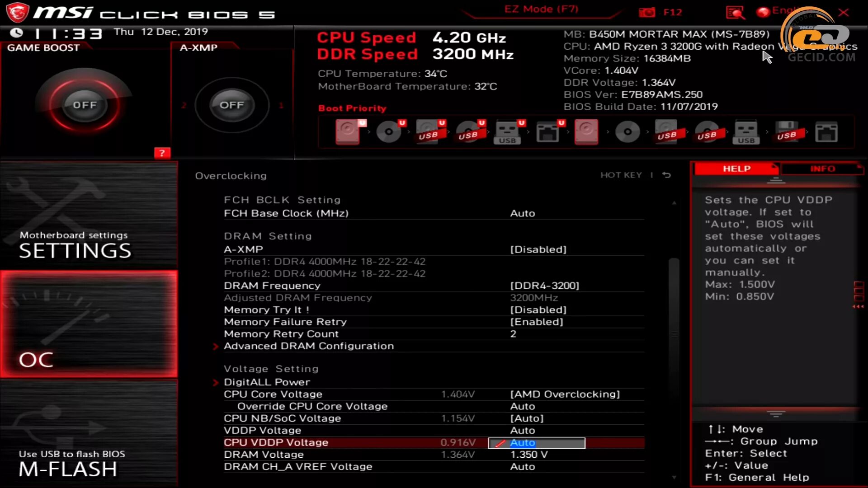This screenshot has width=868, height=488.
Task: Switch to INFO tab
Action: (x=823, y=169)
